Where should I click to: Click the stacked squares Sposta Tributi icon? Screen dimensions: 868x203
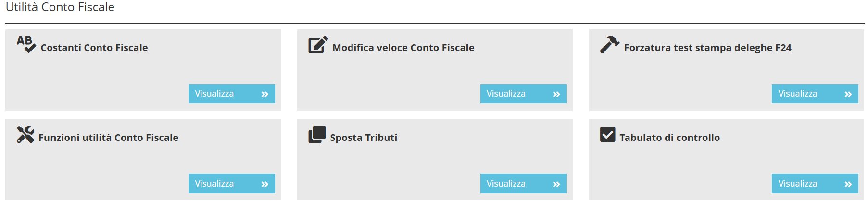click(317, 135)
